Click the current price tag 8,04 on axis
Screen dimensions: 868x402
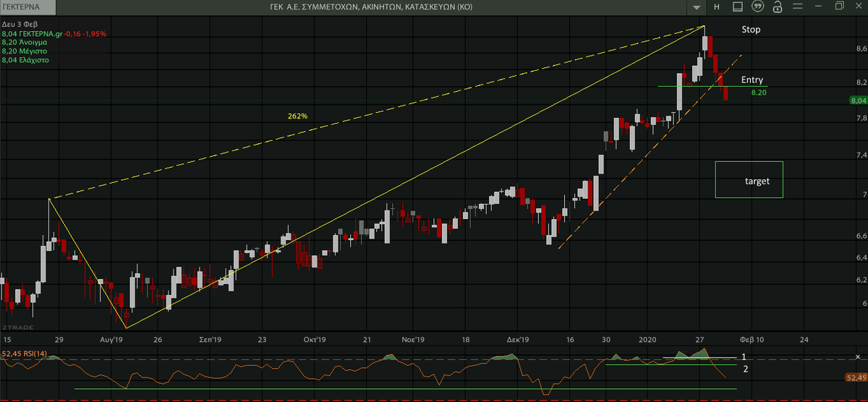(x=858, y=100)
